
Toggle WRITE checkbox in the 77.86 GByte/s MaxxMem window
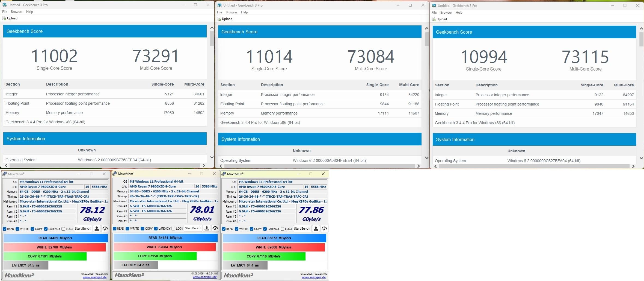237,229
